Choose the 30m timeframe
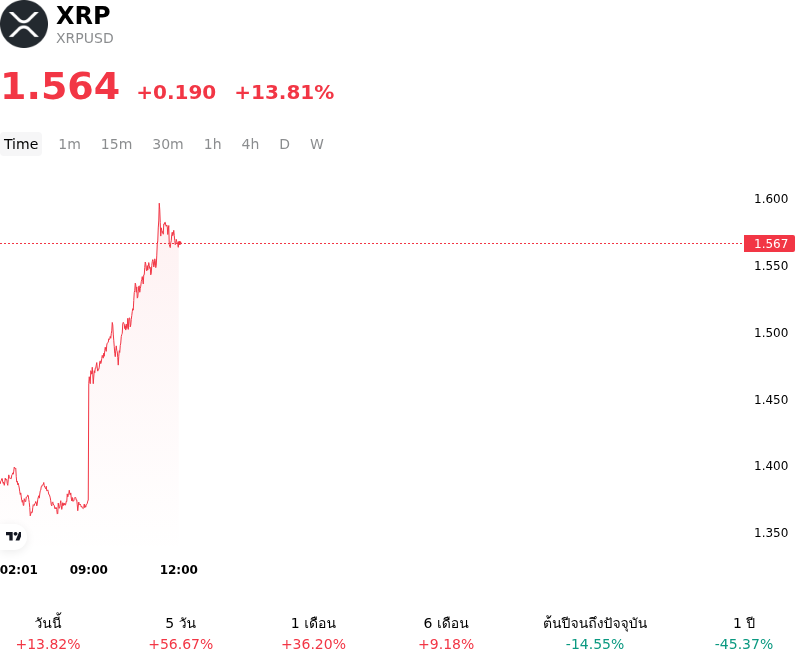The height and width of the screenshot is (664, 800). point(168,144)
